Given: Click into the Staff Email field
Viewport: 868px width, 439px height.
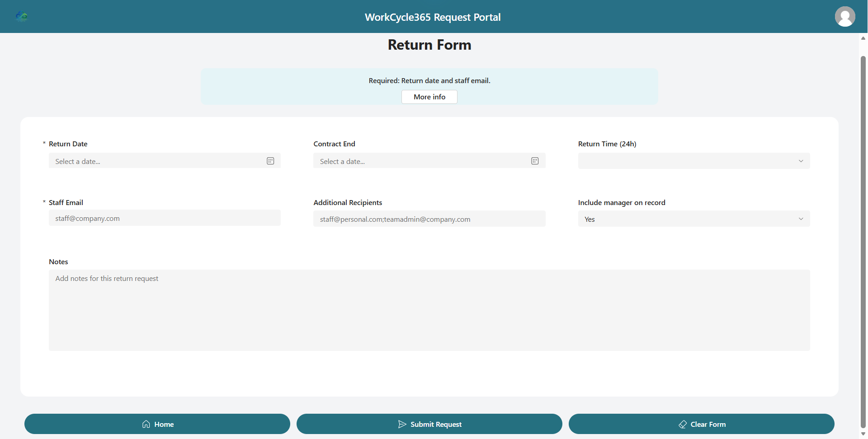Looking at the screenshot, I should (165, 218).
